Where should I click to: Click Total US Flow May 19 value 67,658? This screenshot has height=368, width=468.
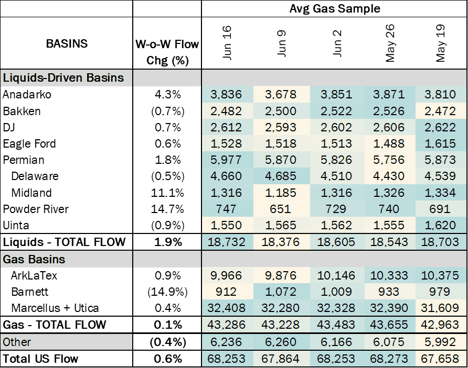tap(440, 359)
